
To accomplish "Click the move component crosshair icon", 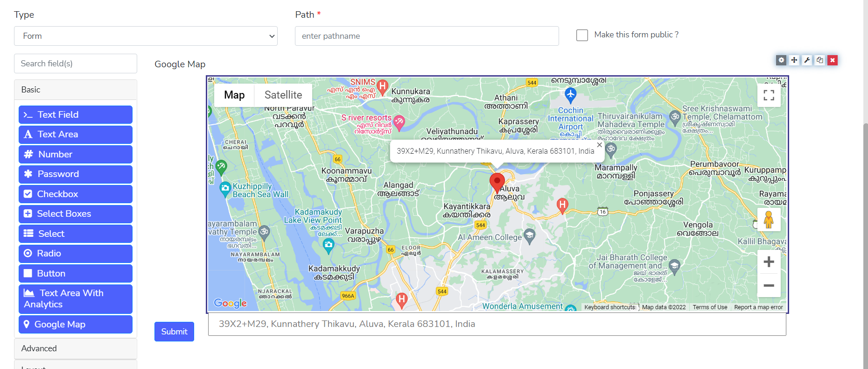I will click(x=794, y=60).
